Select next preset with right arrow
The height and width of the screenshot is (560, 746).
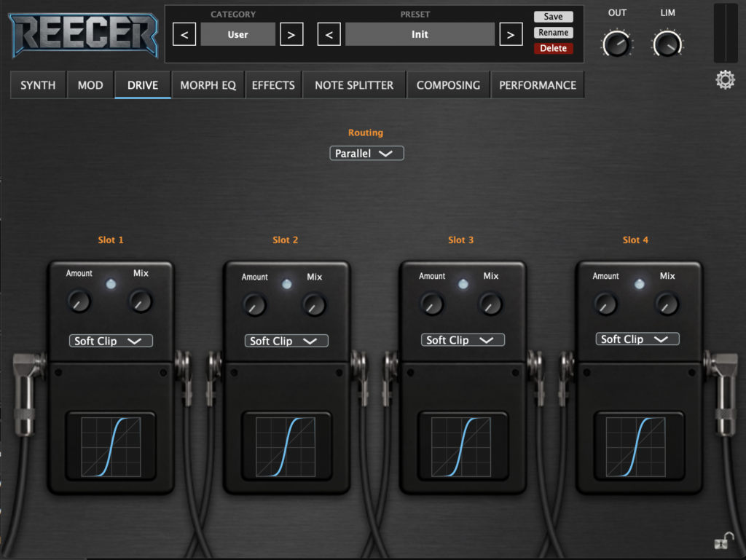pos(511,34)
